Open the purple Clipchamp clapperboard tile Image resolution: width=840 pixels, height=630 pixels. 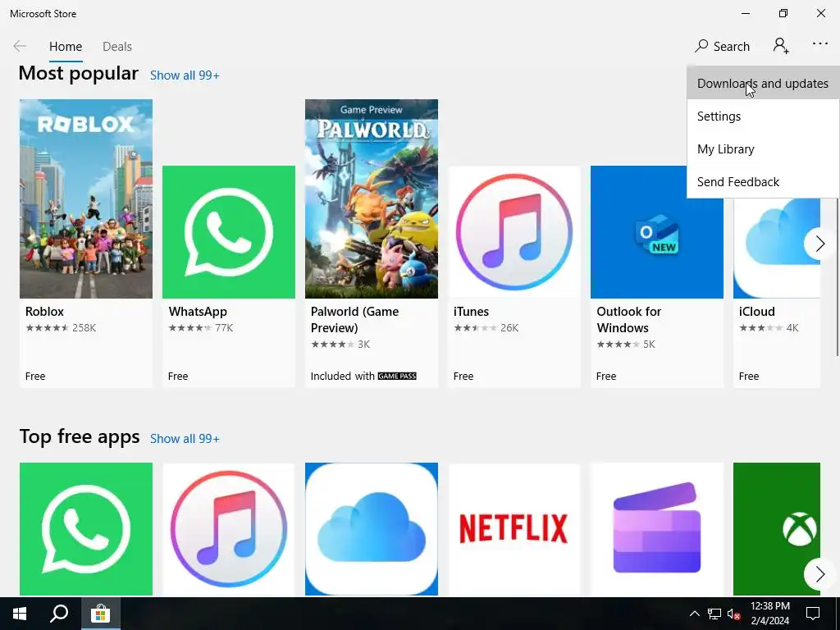657,529
